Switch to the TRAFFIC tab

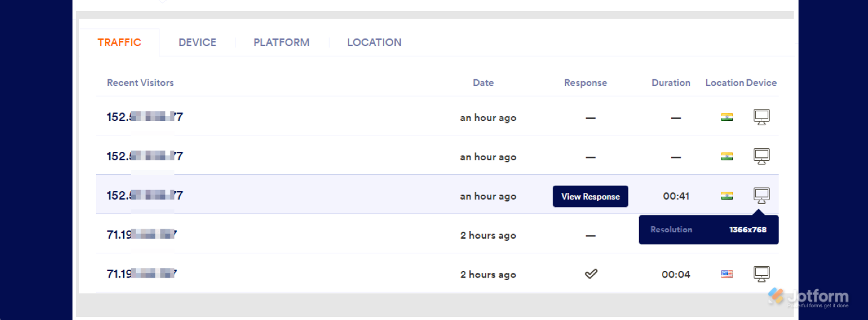tap(120, 42)
